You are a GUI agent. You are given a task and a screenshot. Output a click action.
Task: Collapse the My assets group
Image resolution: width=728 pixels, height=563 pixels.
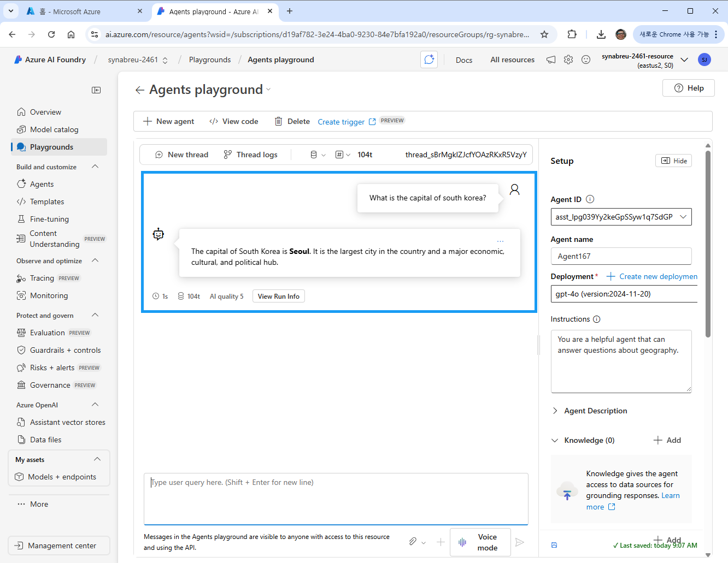[x=97, y=459]
